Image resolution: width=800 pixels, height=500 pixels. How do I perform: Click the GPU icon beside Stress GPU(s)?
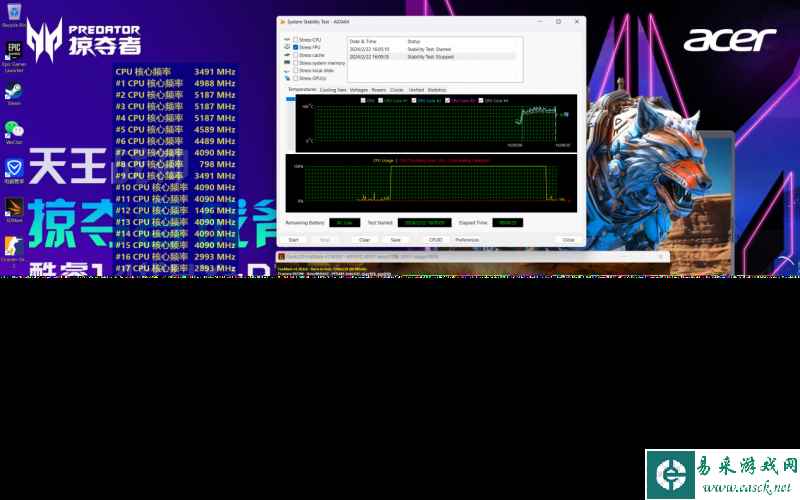[x=287, y=79]
